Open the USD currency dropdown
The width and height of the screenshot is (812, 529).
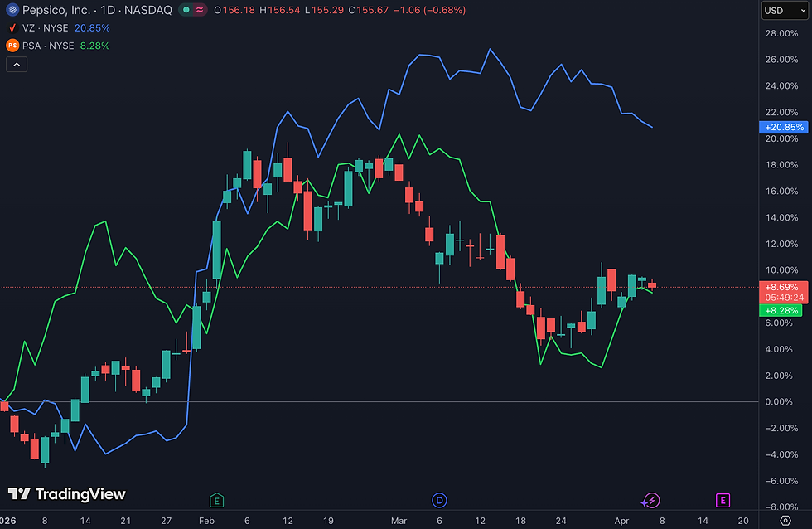point(785,10)
